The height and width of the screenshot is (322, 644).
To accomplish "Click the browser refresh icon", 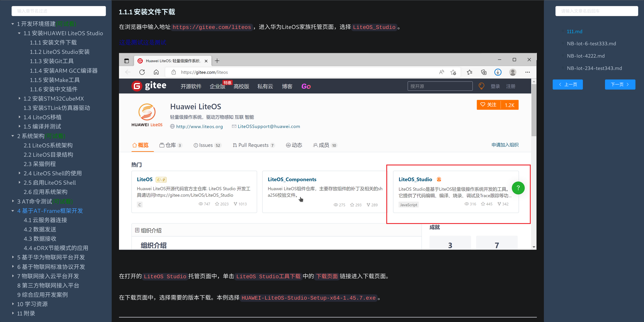I will coord(142,72).
